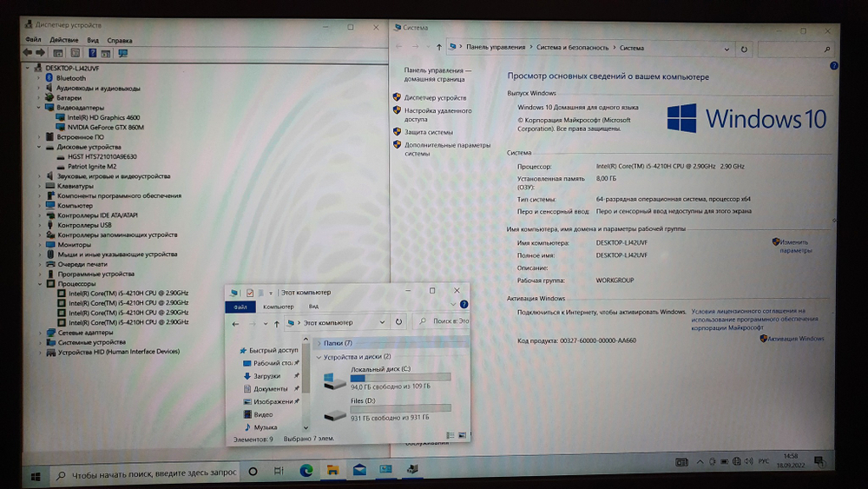Expand the Мониторы category
This screenshot has width=868, height=489.
click(x=39, y=244)
